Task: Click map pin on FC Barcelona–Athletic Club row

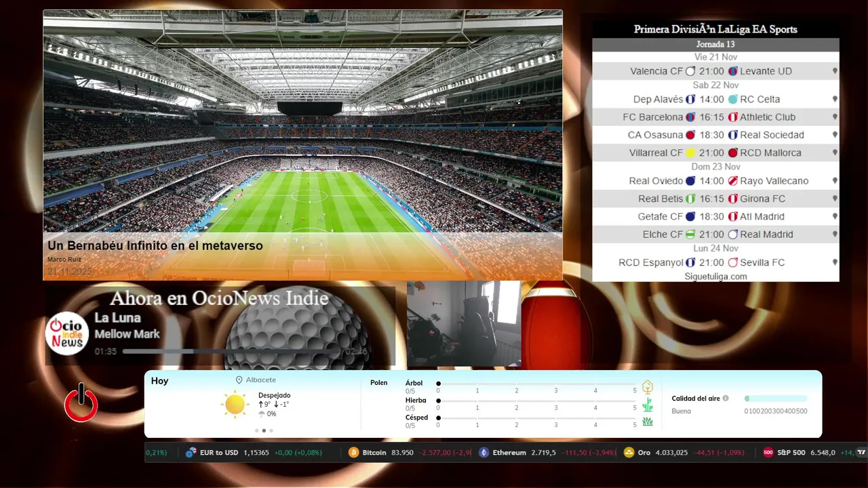Action: tap(835, 117)
